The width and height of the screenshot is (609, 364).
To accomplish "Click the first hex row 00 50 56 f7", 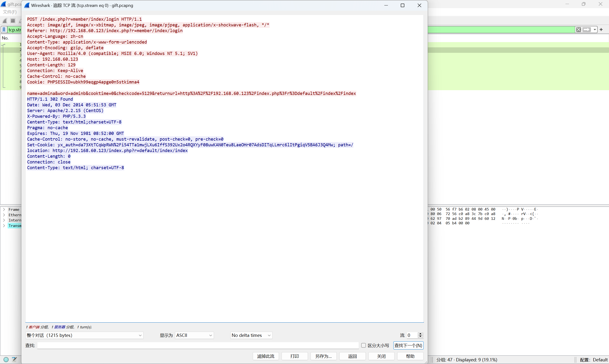I will tap(463, 209).
